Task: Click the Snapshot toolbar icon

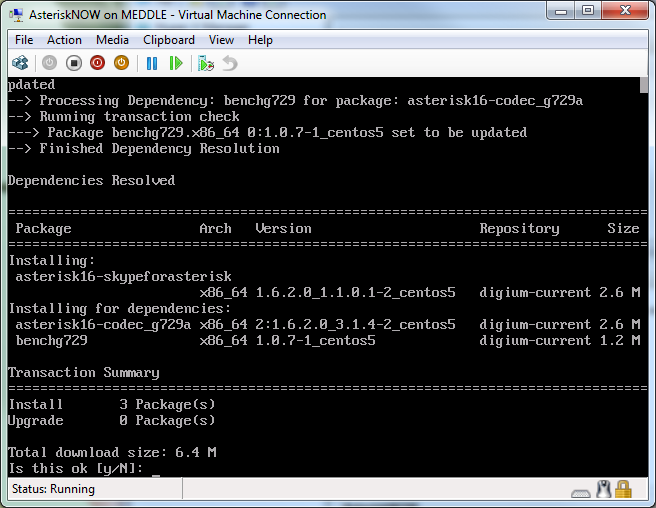Action: [206, 64]
